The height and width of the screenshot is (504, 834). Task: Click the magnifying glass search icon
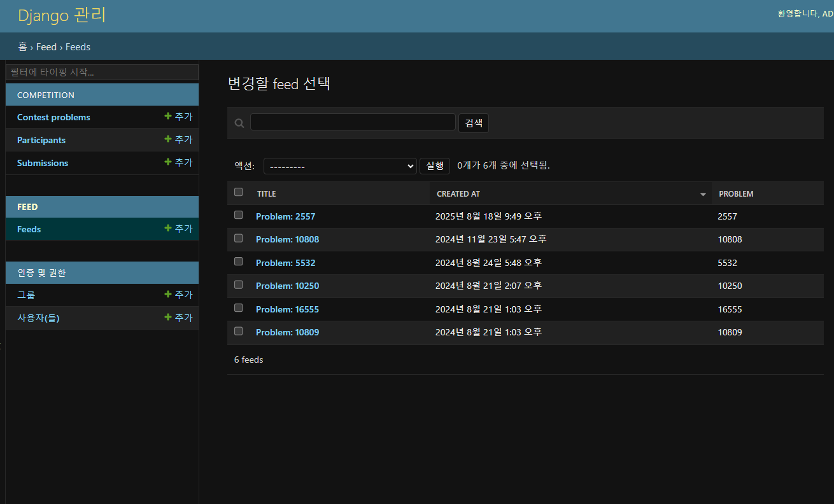239,123
